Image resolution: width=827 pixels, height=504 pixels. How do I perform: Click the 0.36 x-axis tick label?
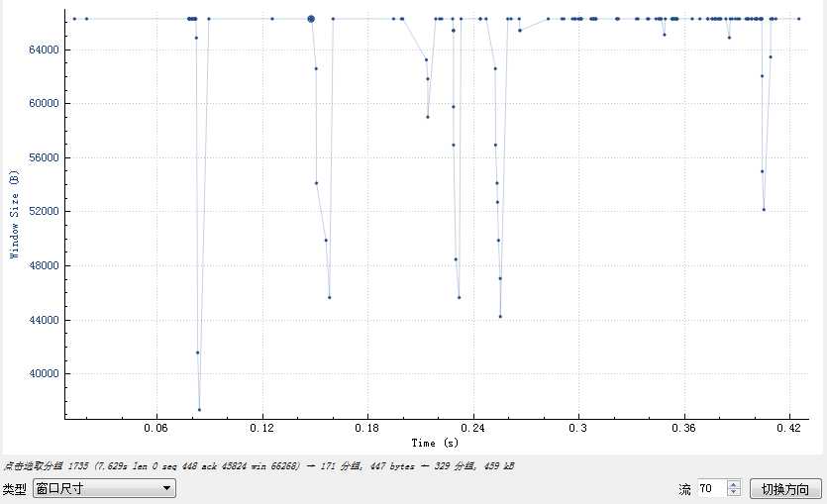[x=684, y=428]
